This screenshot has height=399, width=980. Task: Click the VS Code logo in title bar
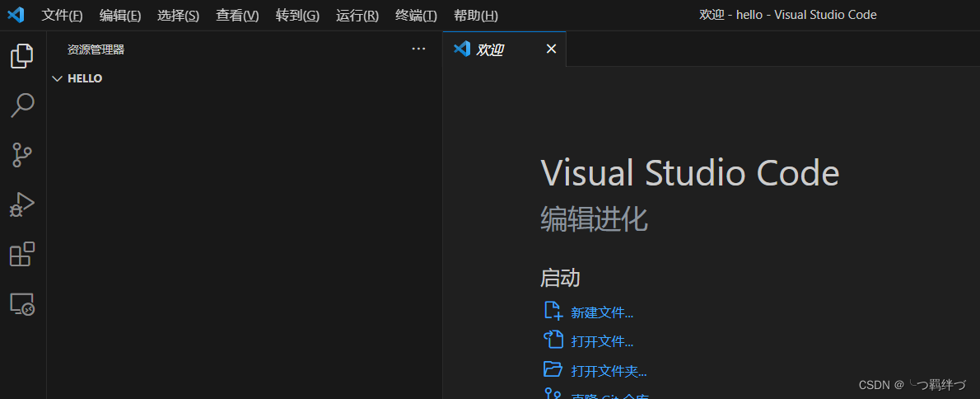click(x=16, y=14)
